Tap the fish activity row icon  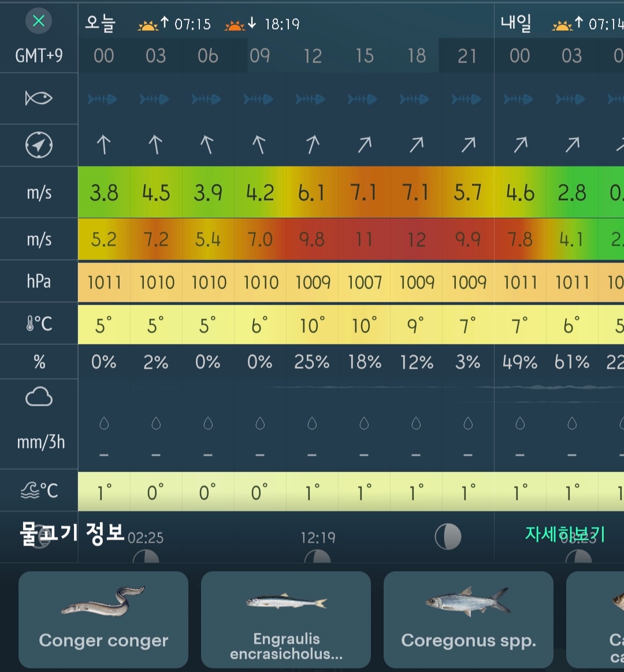[x=39, y=98]
